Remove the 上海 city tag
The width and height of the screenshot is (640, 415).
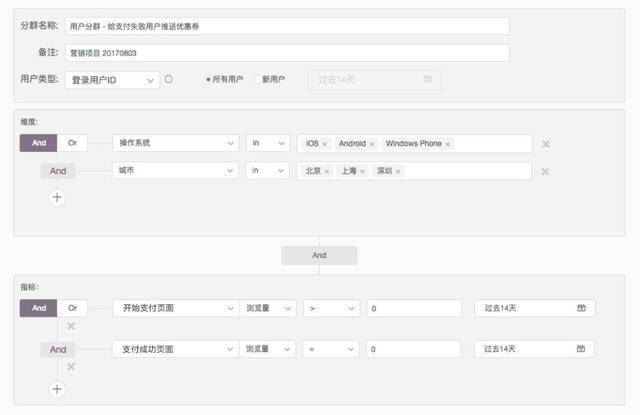(x=362, y=171)
